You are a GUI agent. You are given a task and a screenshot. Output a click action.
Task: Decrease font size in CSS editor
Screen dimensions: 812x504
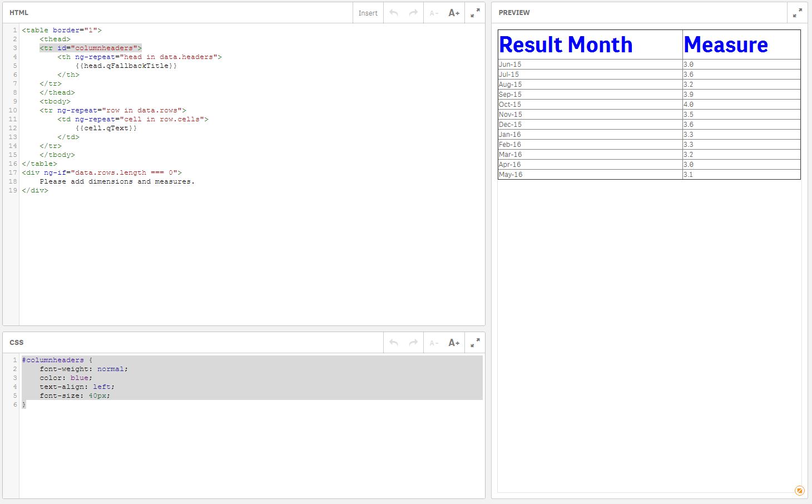click(434, 343)
